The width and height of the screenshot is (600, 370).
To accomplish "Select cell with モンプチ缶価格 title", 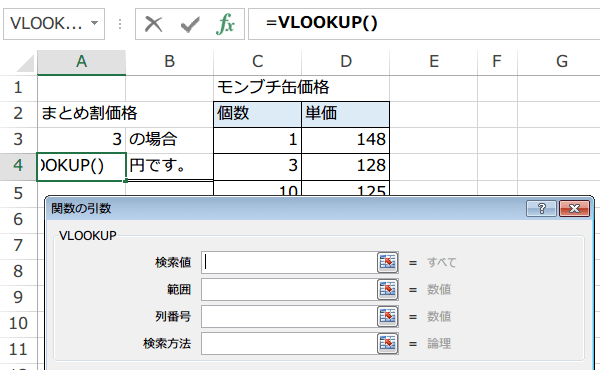I will pyautogui.click(x=258, y=88).
